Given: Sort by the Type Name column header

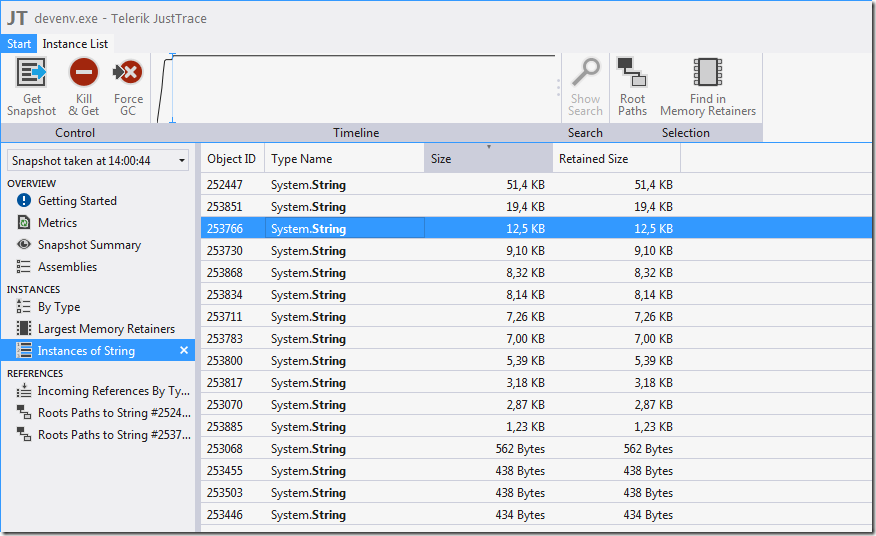Looking at the screenshot, I should (x=345, y=159).
